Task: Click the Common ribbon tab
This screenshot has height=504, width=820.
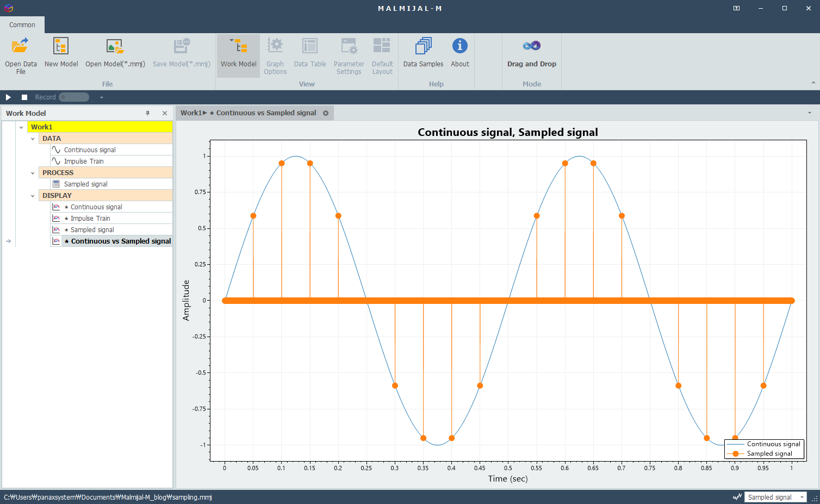Action: [22, 25]
